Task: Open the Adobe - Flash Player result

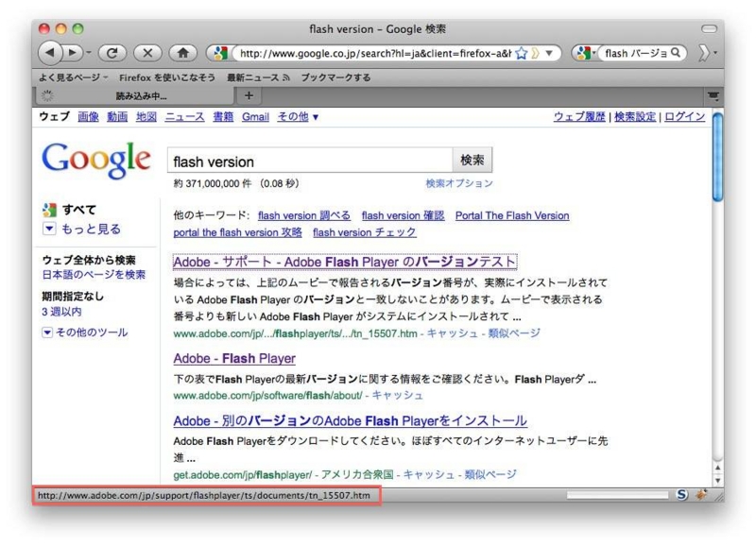Action: (234, 359)
